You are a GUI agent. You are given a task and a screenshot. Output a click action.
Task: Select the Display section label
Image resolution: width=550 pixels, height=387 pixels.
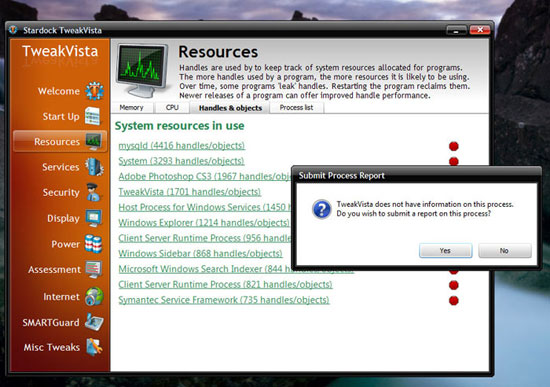tap(63, 218)
